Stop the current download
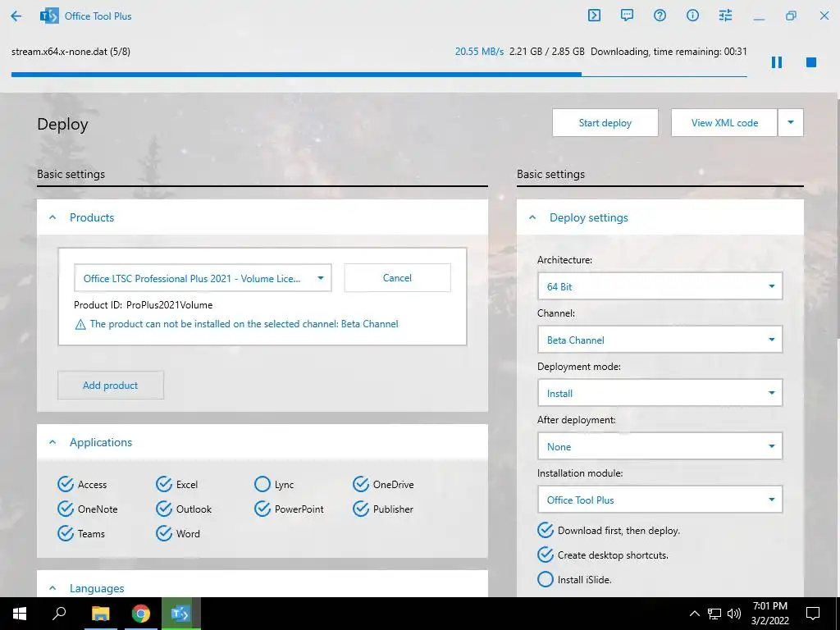This screenshot has width=840, height=630. 811,62
